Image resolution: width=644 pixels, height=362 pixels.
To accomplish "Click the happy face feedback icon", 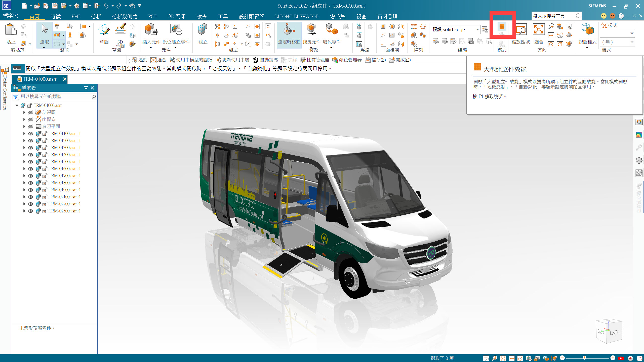I will [603, 16].
